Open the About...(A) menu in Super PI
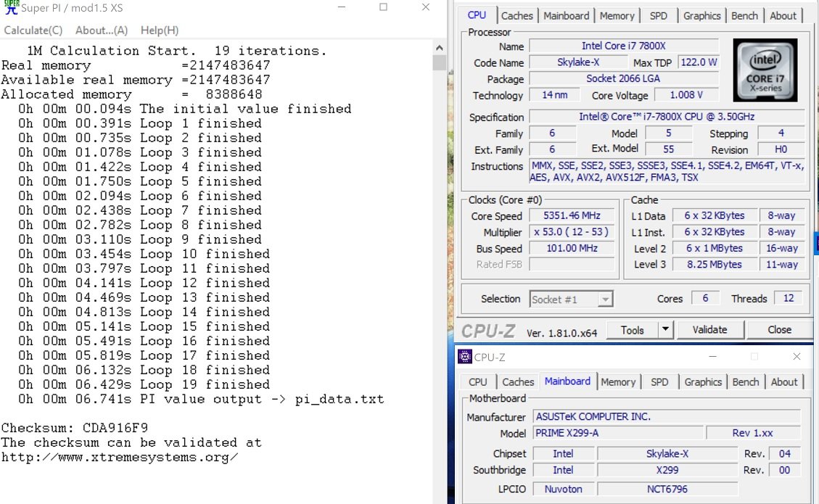819x504 pixels. click(x=102, y=30)
